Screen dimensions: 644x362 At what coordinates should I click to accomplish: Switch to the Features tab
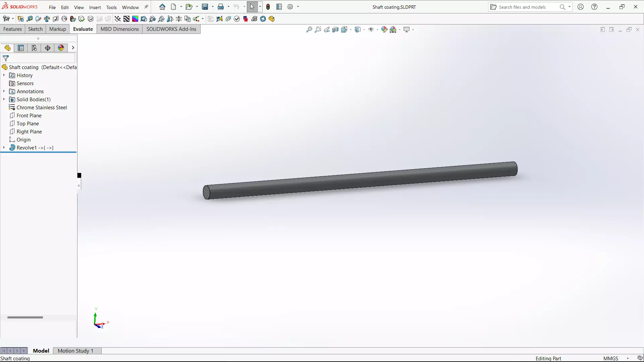point(12,29)
